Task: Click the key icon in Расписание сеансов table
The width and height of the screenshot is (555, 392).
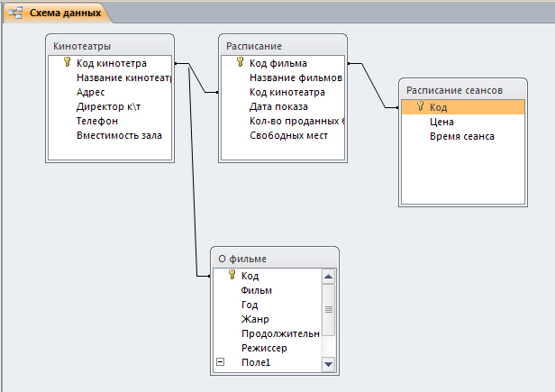Action: 420,106
